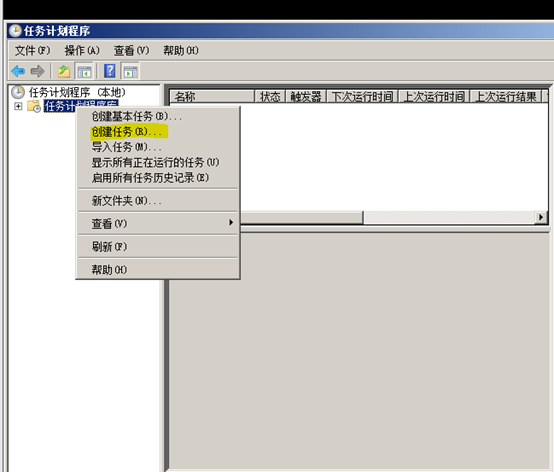Click the blue Back arrow in toolbar
This screenshot has width=554, height=472.
click(x=18, y=71)
